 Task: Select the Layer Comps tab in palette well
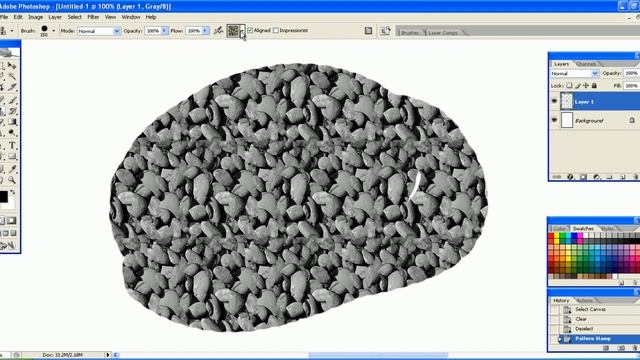click(x=443, y=33)
